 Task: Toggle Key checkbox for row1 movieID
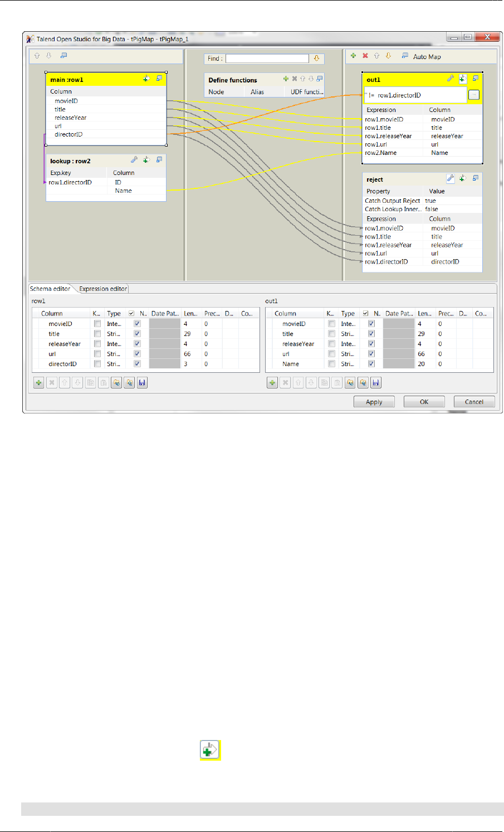[97, 324]
